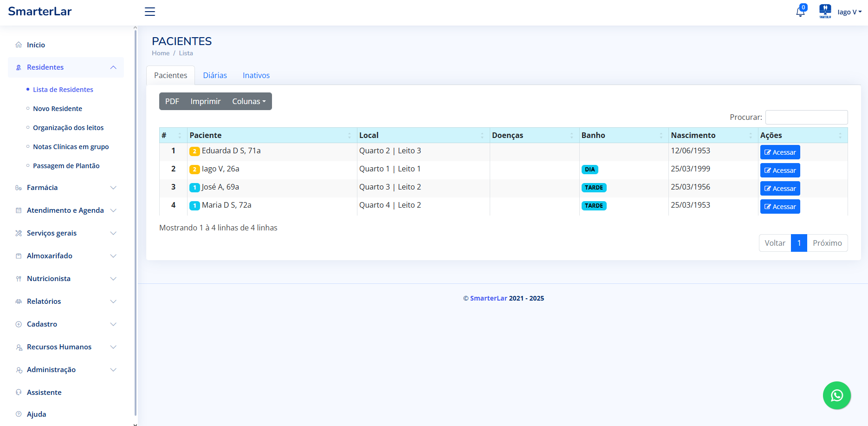Click the Assistente headset icon
This screenshot has width=868, height=426.
tap(19, 392)
